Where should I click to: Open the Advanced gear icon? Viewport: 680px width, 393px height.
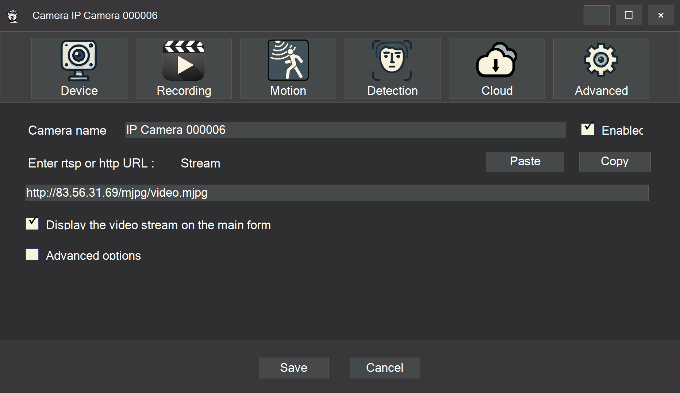[601, 60]
